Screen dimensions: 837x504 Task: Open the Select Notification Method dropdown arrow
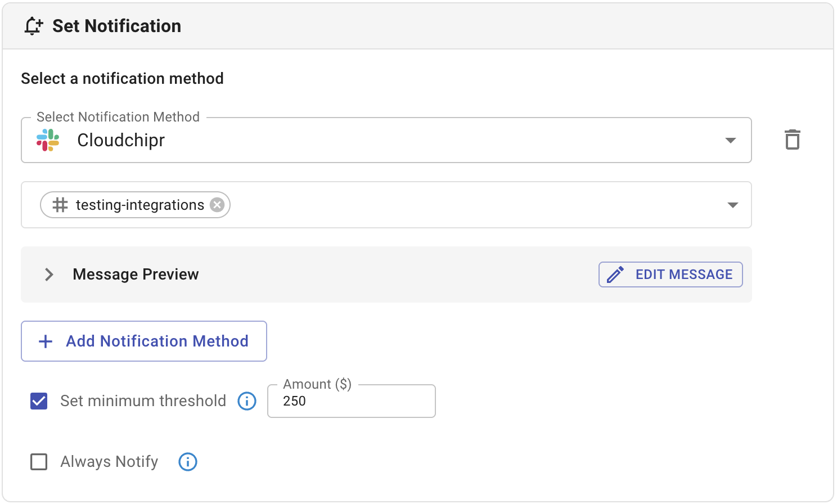pyautogui.click(x=730, y=140)
